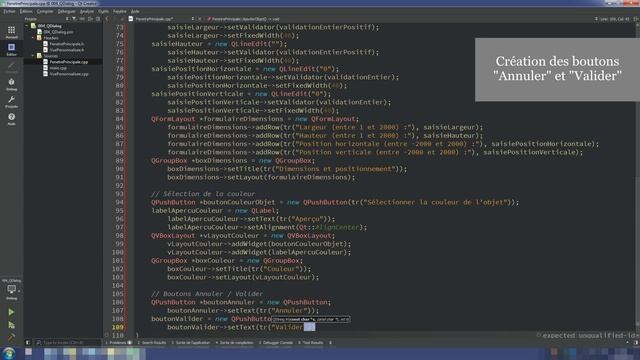This screenshot has height=360, width=640.
Task: Select main.cpp in Sources
Action: tap(58, 68)
